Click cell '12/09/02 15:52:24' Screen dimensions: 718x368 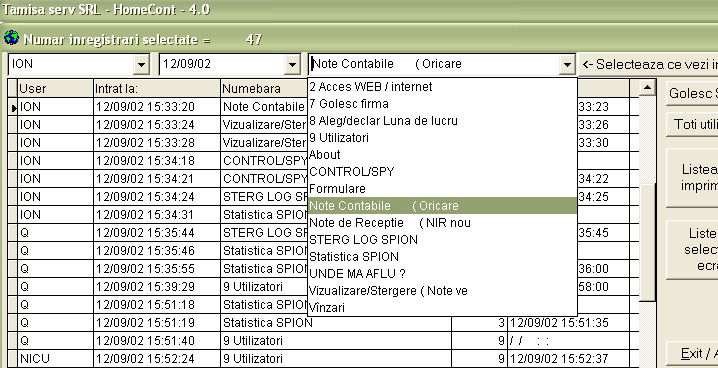pos(157,358)
